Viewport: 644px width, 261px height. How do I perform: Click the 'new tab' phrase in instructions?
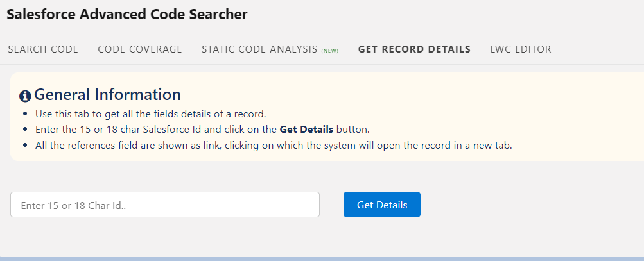click(x=493, y=144)
